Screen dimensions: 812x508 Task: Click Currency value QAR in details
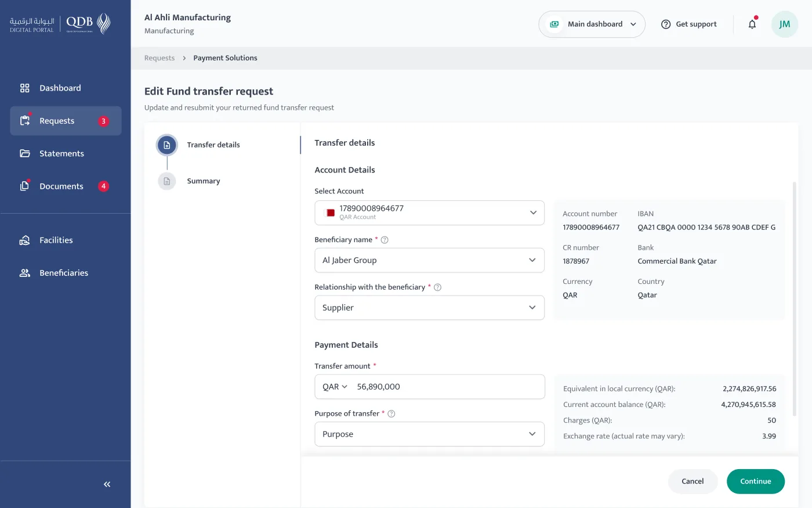[x=570, y=295]
